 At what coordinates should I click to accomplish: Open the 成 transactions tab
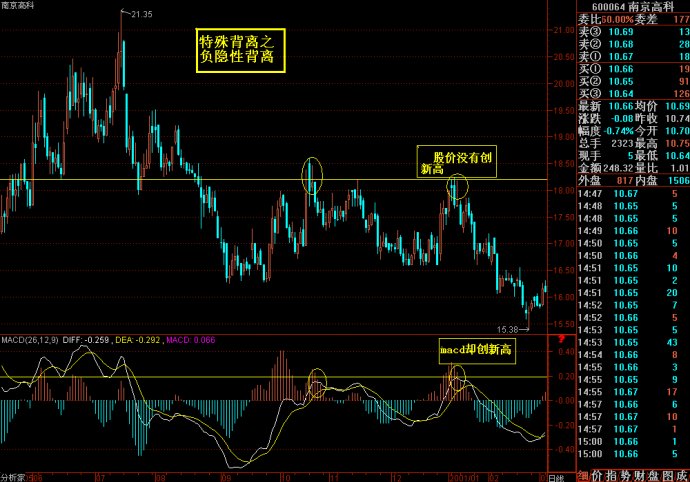click(x=682, y=476)
